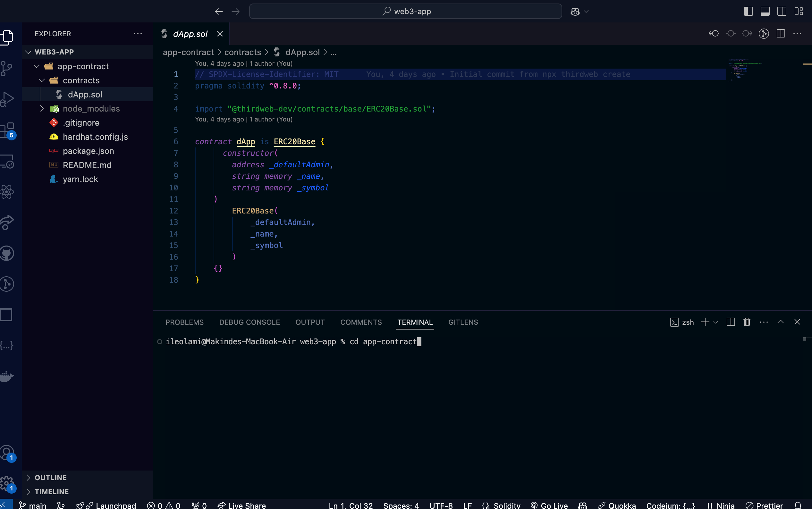Select the dApp.sol editor tab
Image resolution: width=812 pixels, height=509 pixels.
click(x=190, y=34)
